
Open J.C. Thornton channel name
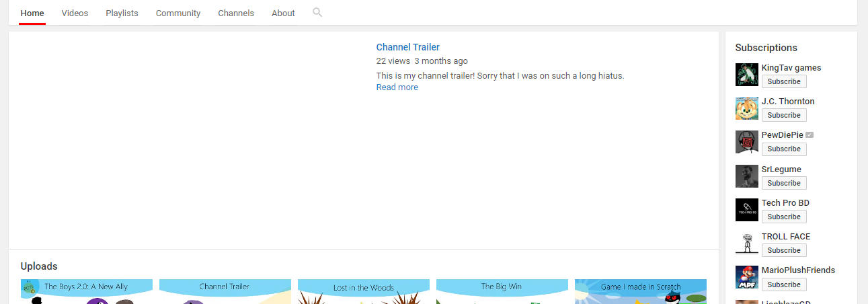788,102
